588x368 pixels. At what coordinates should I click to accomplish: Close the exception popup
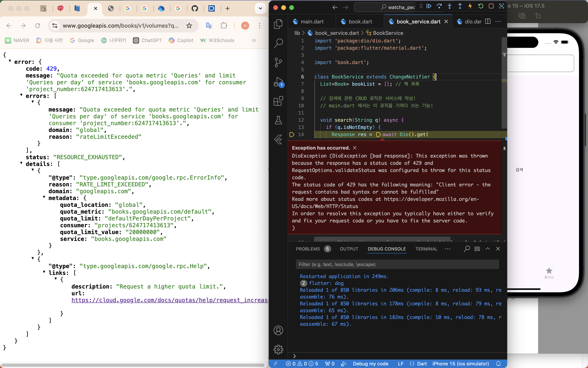(355, 148)
